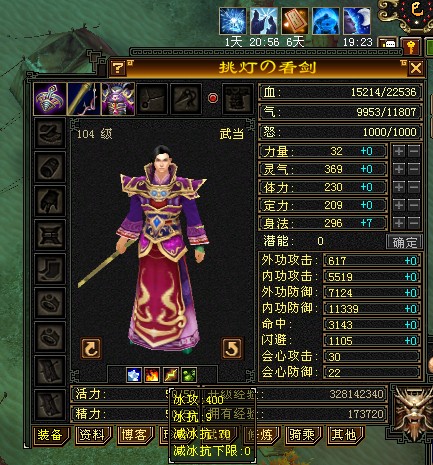The width and height of the screenshot is (433, 465).
Task: Rotate character model right arrow
Action: 232,348
